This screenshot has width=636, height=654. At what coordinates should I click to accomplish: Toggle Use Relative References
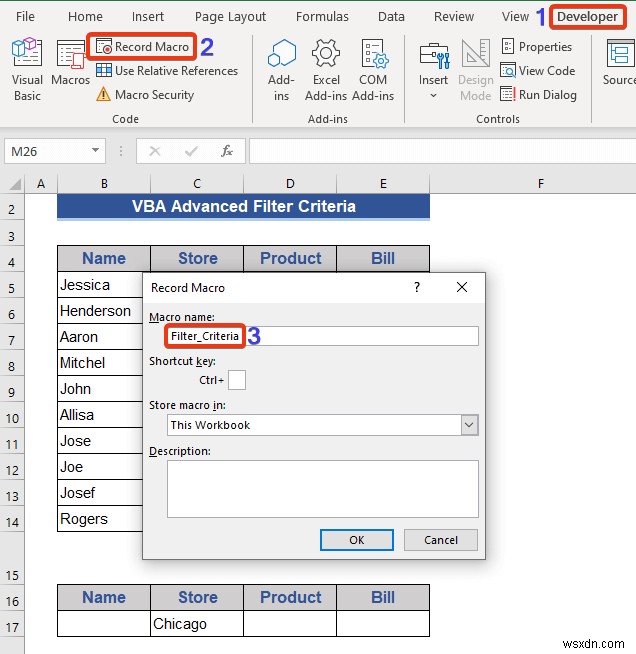[x=167, y=71]
